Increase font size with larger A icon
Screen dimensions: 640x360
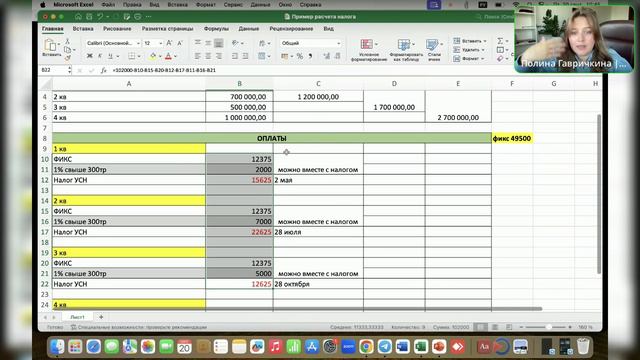169,43
